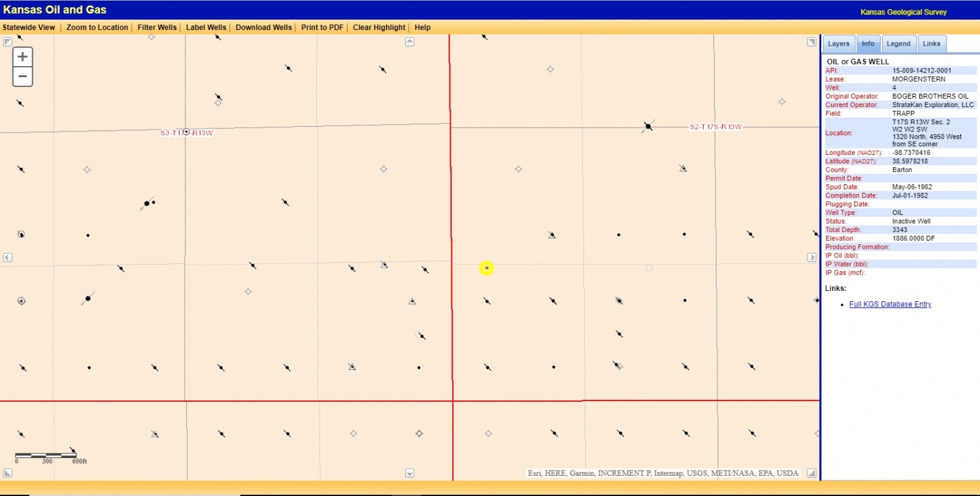
Task: Open Zoom to Location tool
Action: 97,27
